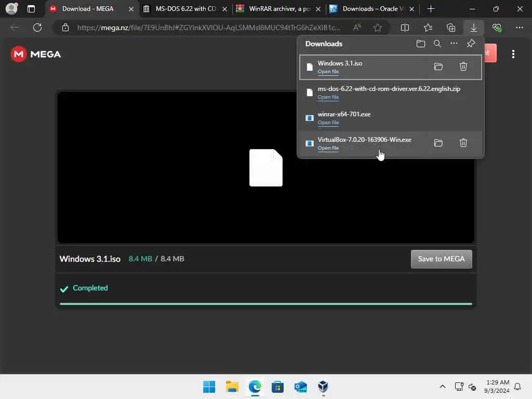The height and width of the screenshot is (399, 532).
Task: View site information lock icon
Action: (x=65, y=28)
